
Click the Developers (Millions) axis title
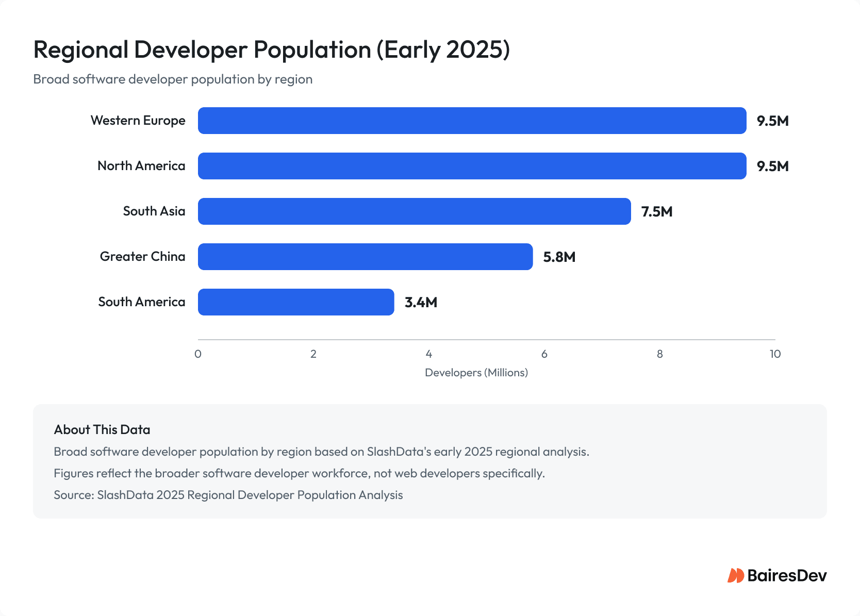coord(476,372)
